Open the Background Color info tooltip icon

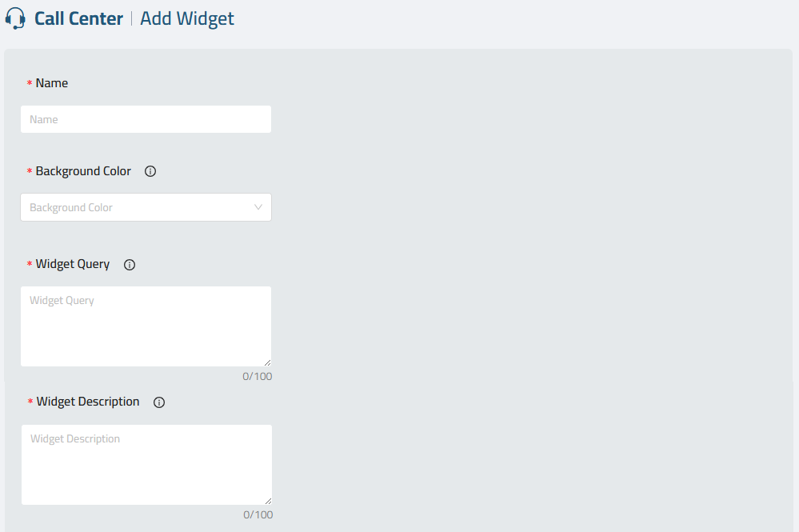tap(150, 171)
